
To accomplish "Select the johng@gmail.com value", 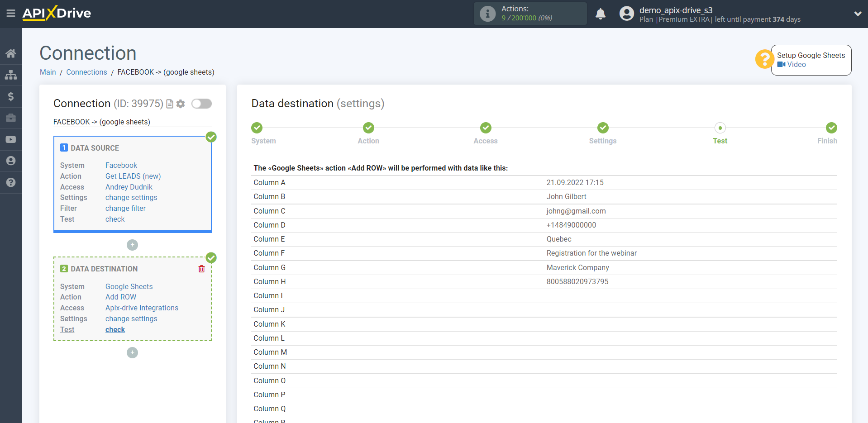I will (576, 211).
